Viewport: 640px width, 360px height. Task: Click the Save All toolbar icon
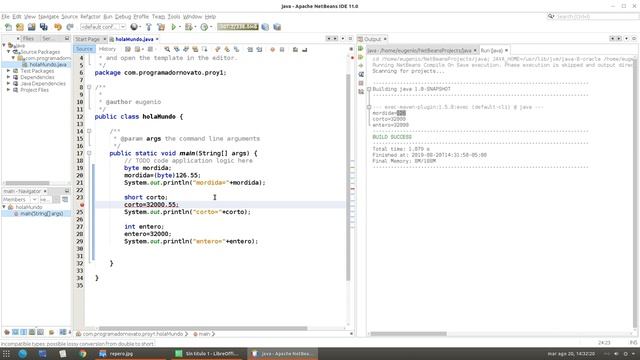coord(43,27)
